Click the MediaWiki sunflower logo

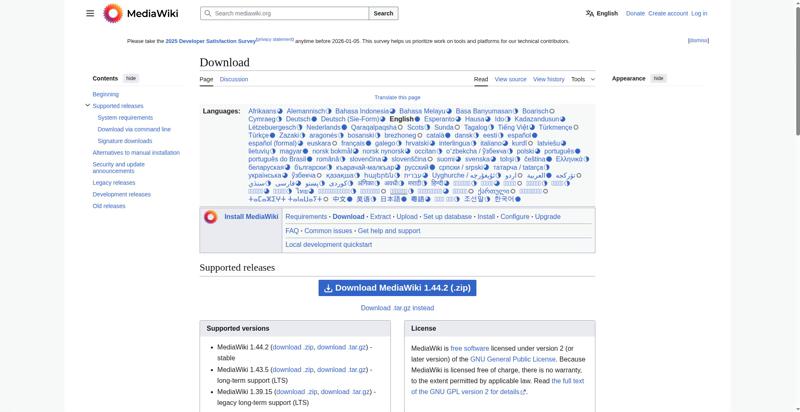112,13
